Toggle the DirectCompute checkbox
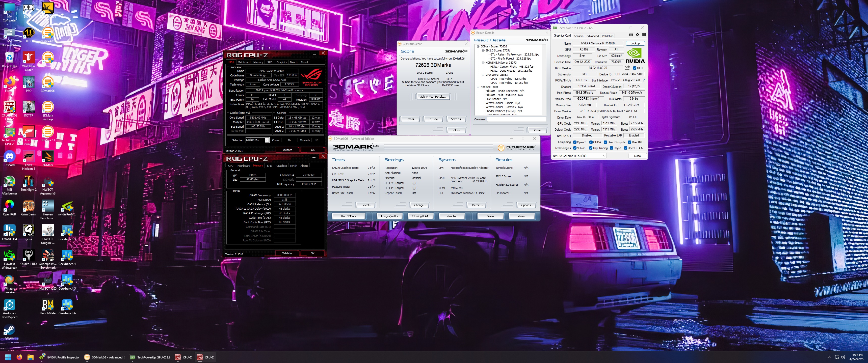This screenshot has width=868, height=363. pyautogui.click(x=605, y=142)
